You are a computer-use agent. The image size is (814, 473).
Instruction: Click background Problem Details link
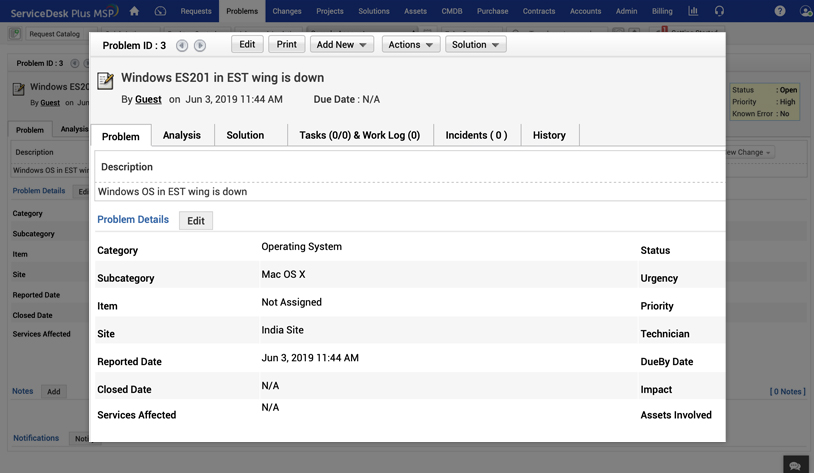click(x=39, y=191)
